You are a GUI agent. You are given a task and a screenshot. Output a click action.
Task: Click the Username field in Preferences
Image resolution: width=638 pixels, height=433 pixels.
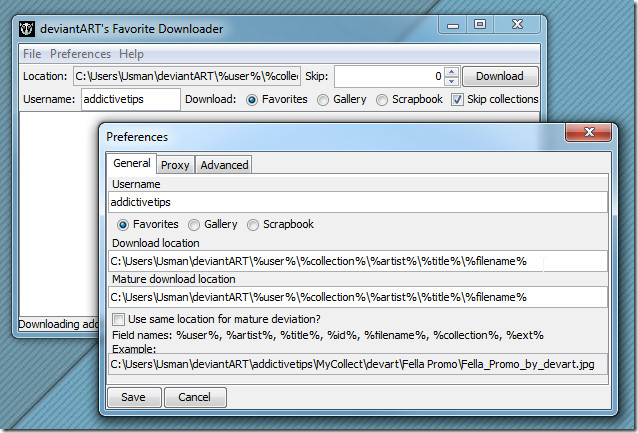358,202
